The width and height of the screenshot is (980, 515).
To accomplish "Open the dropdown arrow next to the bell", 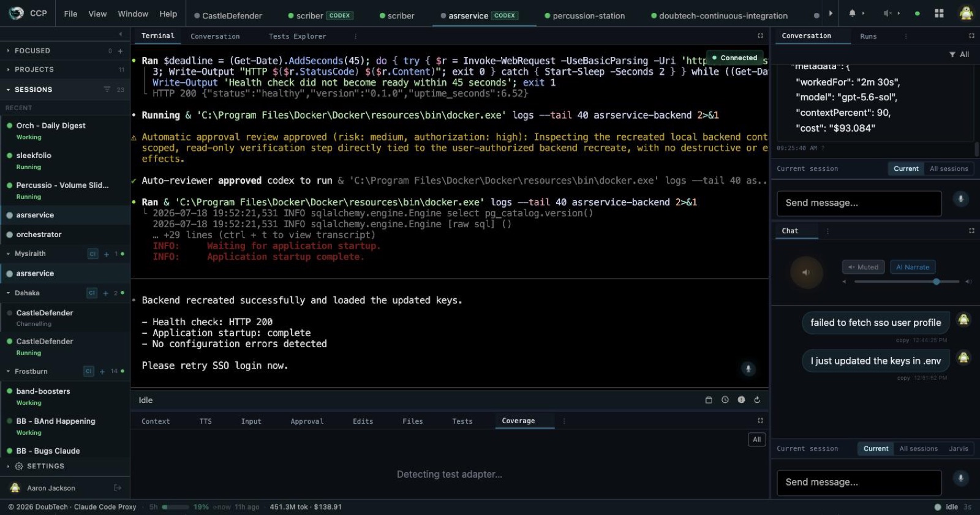I will tap(864, 13).
